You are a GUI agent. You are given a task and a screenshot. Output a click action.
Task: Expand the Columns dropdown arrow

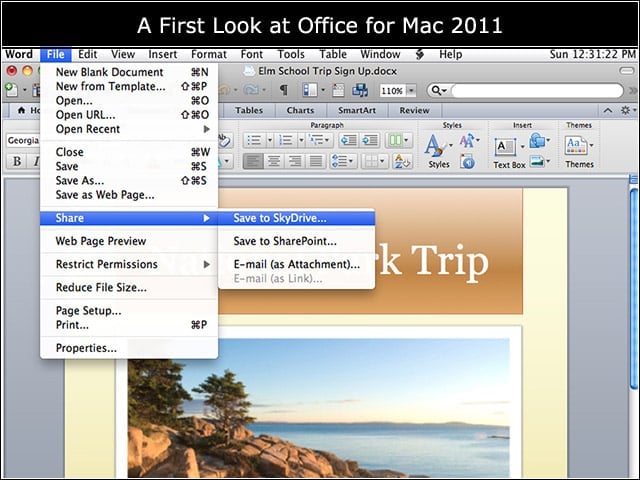407,140
